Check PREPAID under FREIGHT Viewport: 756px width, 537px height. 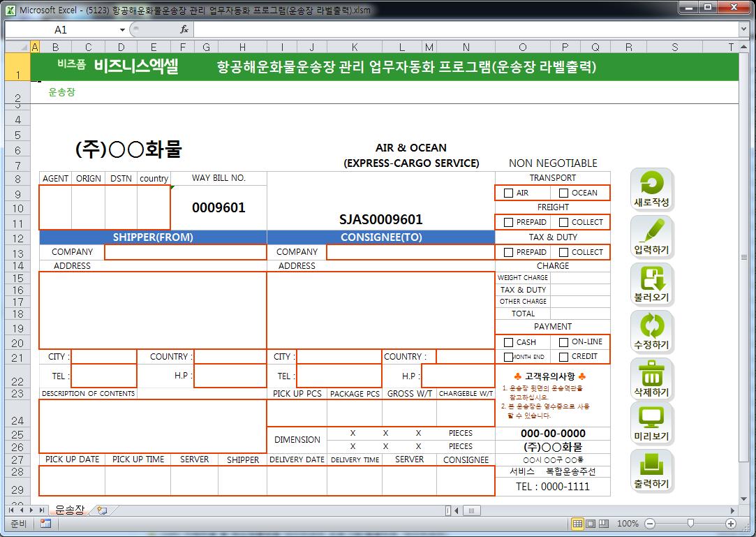click(508, 223)
